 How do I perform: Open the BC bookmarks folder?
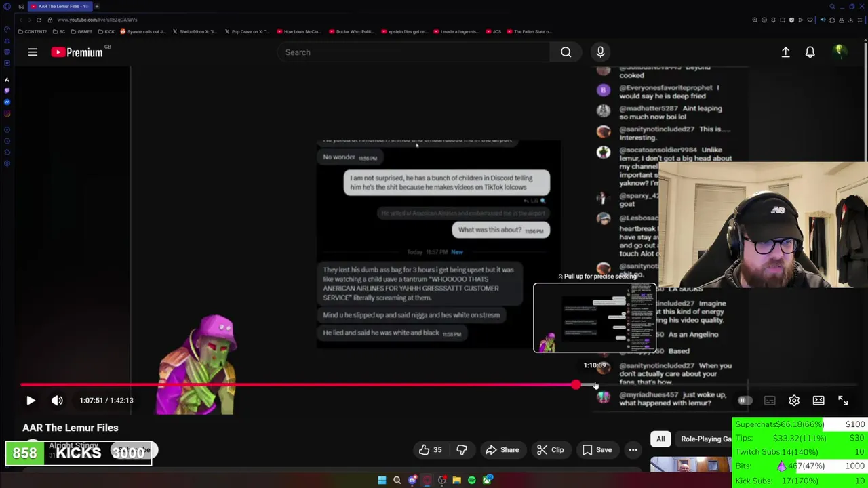tap(59, 31)
